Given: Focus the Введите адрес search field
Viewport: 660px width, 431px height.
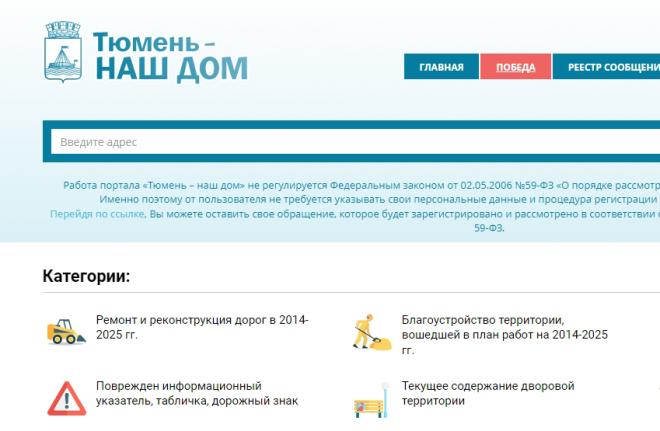Looking at the screenshot, I should 350,142.
